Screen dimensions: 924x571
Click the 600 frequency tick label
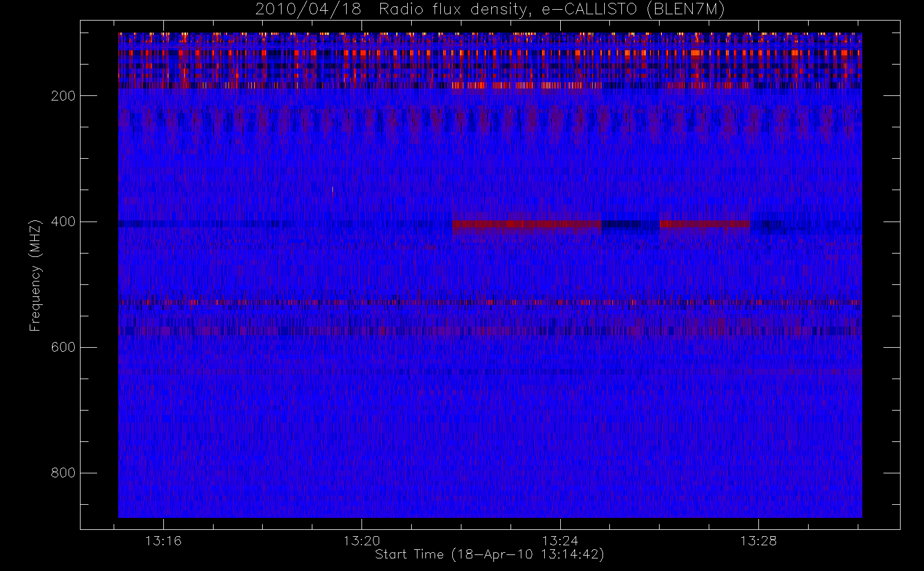(x=63, y=347)
